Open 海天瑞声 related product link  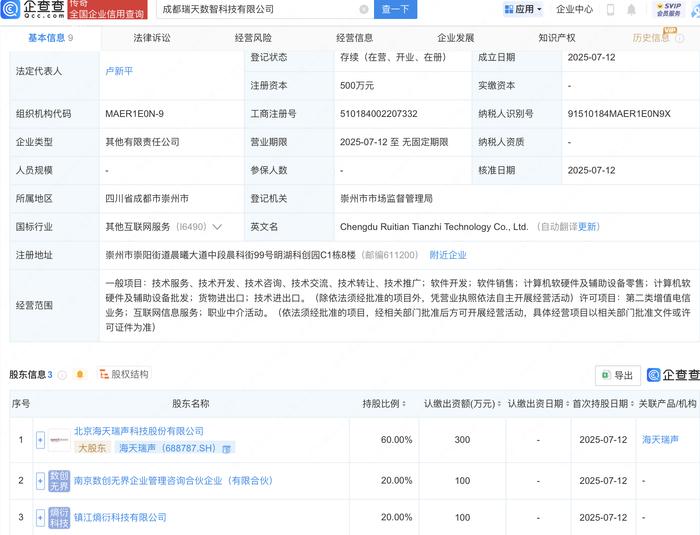point(660,440)
